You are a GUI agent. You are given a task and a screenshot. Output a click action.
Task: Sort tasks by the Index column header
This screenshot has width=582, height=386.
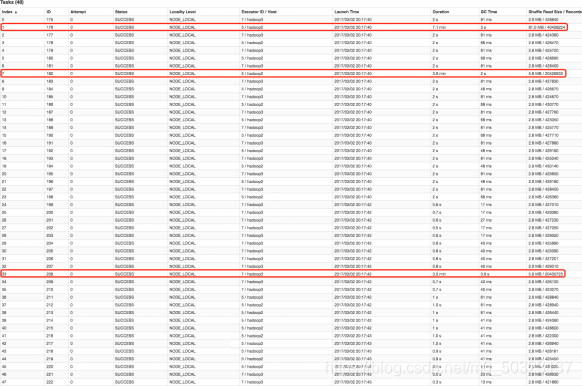click(7, 12)
